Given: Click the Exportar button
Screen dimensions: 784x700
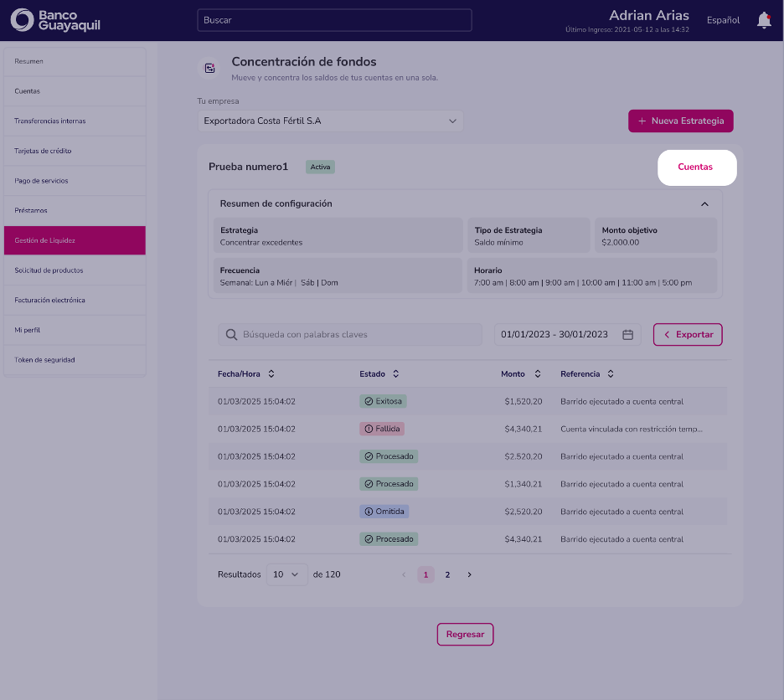Looking at the screenshot, I should (688, 334).
